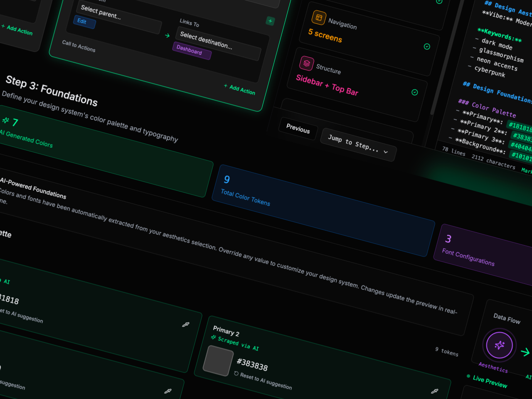The image size is (532, 399).
Task: Click the Previous button
Action: (298, 128)
